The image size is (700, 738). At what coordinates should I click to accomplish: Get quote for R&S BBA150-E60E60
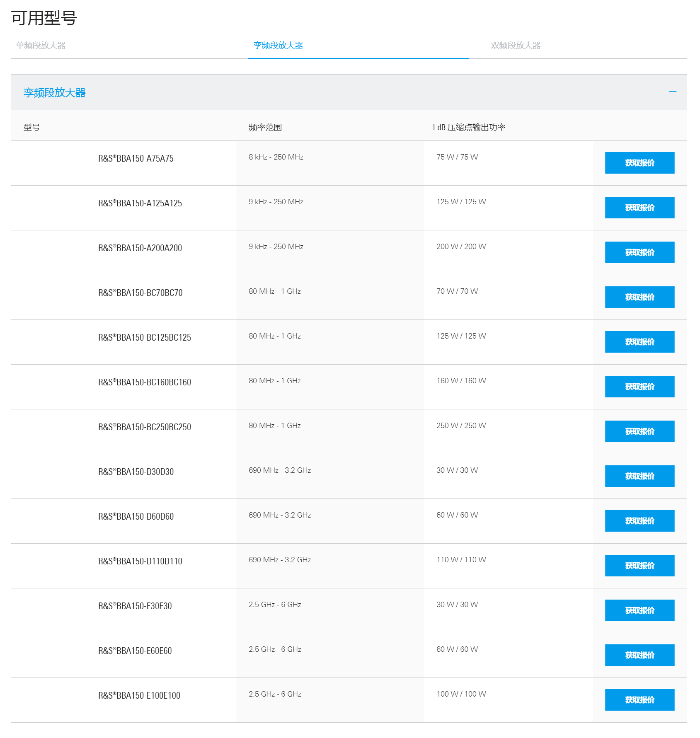pos(639,655)
